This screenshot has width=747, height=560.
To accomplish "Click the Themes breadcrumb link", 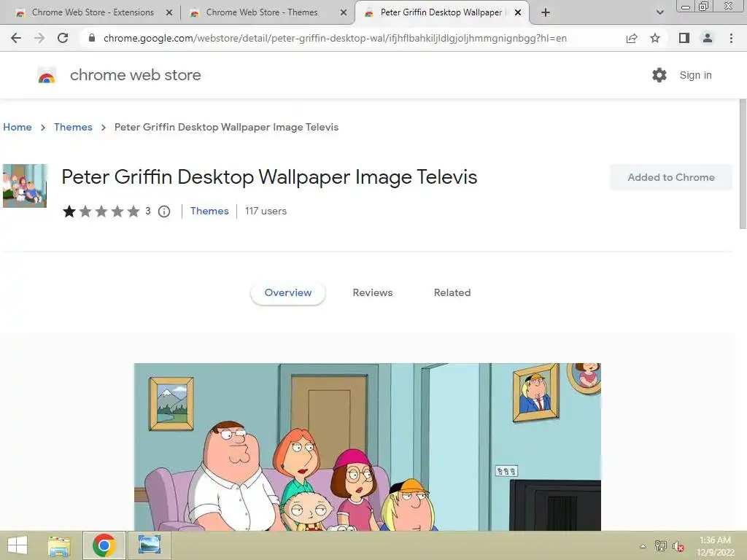I will click(x=73, y=127).
